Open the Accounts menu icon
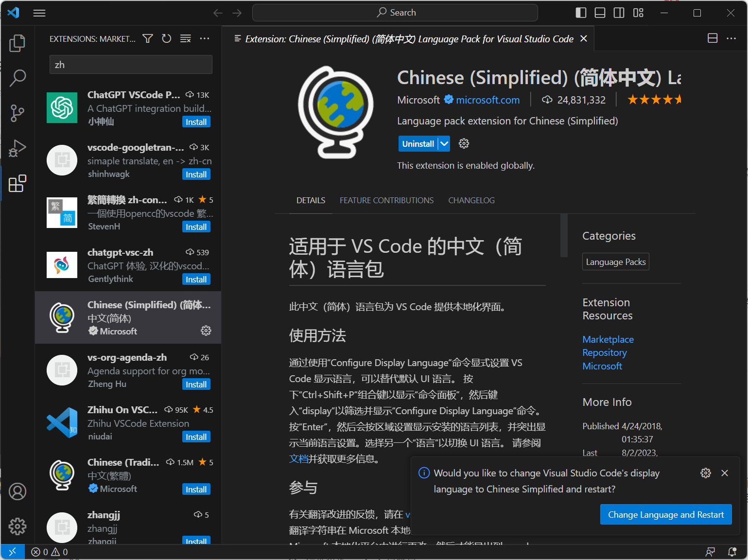The width and height of the screenshot is (748, 560). tap(17, 491)
